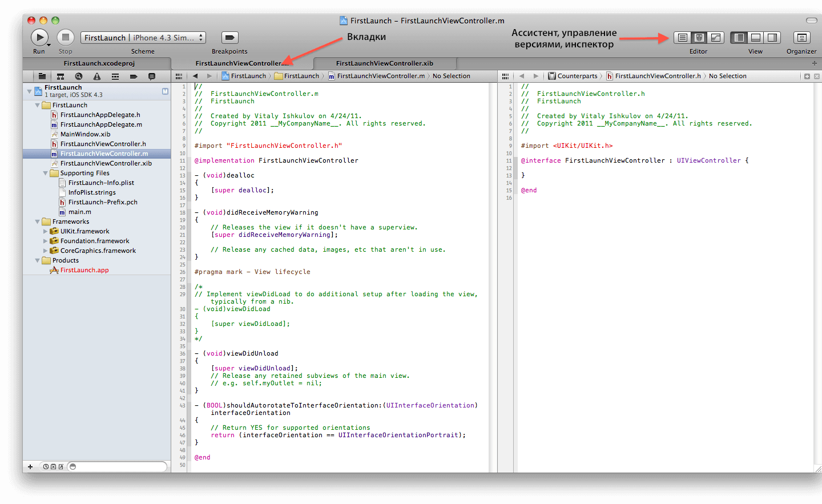Open the Project navigator folder icon
The height and width of the screenshot is (504, 822).
coord(42,76)
